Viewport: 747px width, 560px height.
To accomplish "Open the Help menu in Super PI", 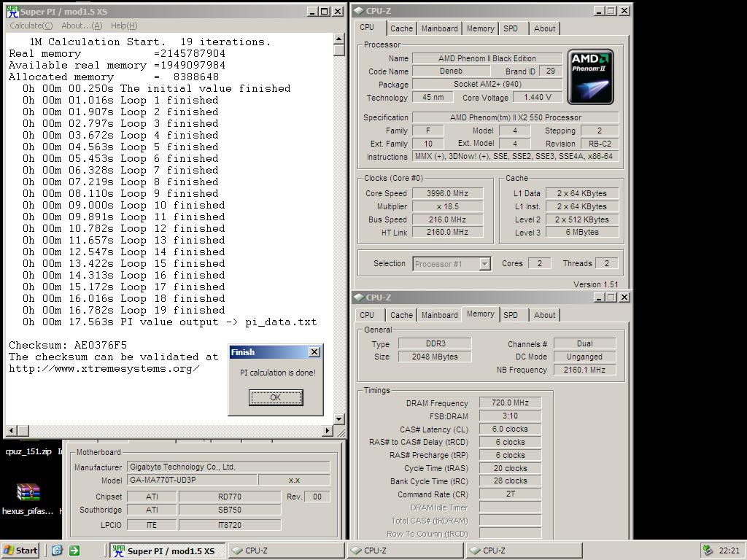I will (124, 26).
